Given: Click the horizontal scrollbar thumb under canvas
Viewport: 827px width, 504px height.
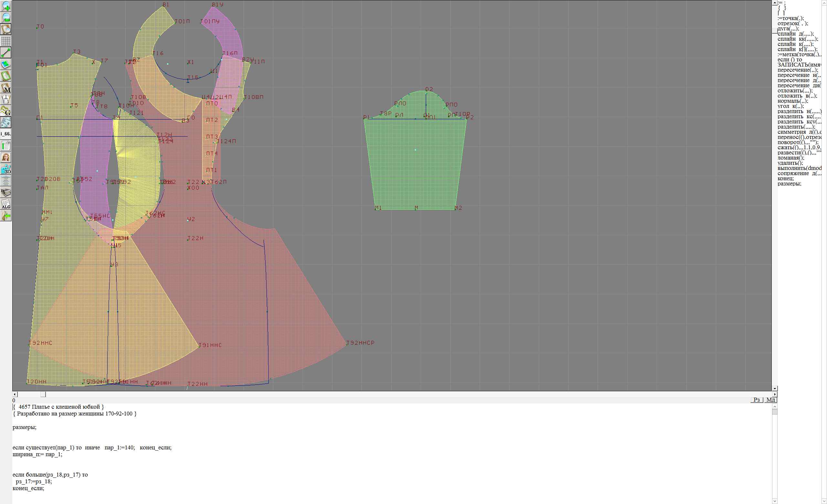Looking at the screenshot, I should click(x=43, y=394).
